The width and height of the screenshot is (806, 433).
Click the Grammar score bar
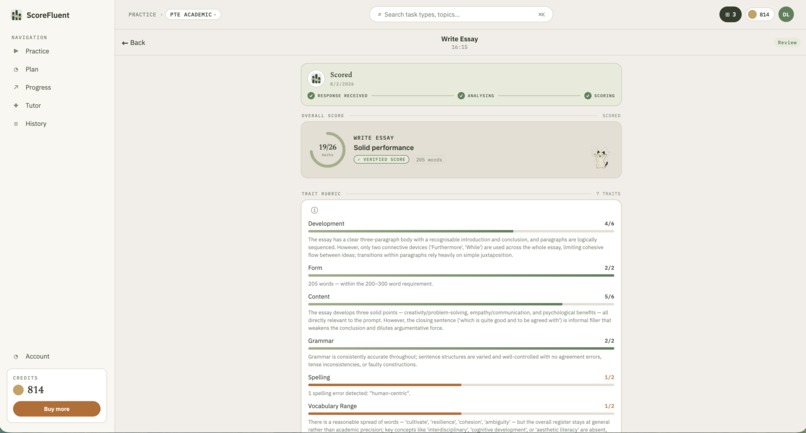[x=461, y=348]
